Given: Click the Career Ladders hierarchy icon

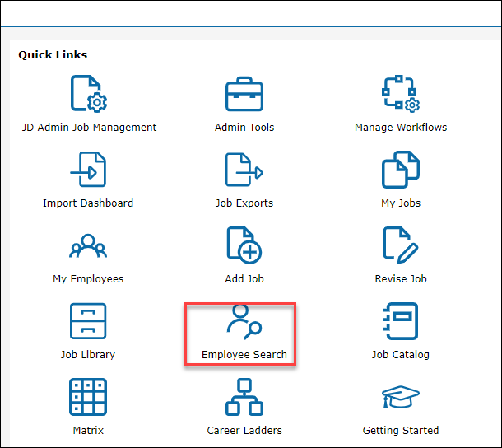Looking at the screenshot, I should (x=244, y=396).
